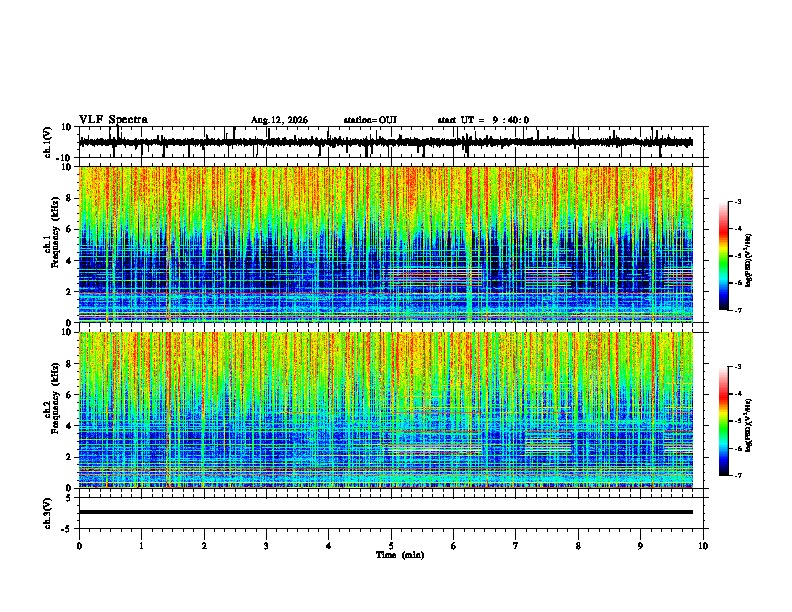Click time axis tick label '4'
The image size is (792, 612).
329,546
